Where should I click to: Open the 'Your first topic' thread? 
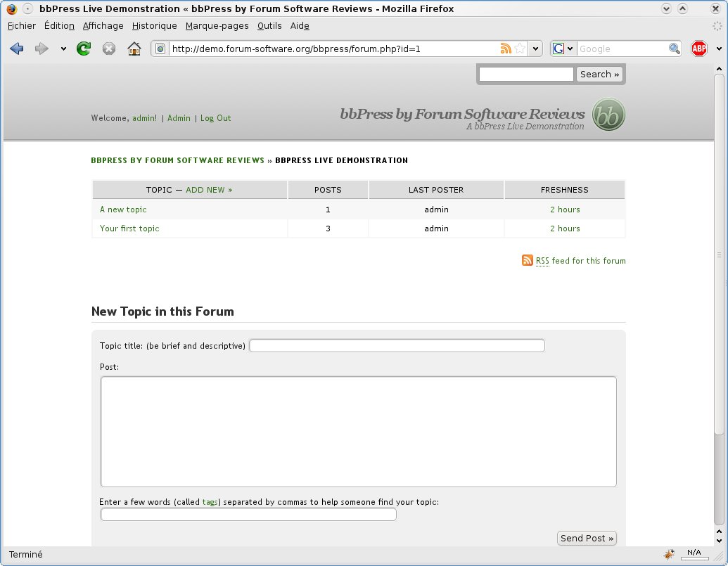click(x=129, y=229)
